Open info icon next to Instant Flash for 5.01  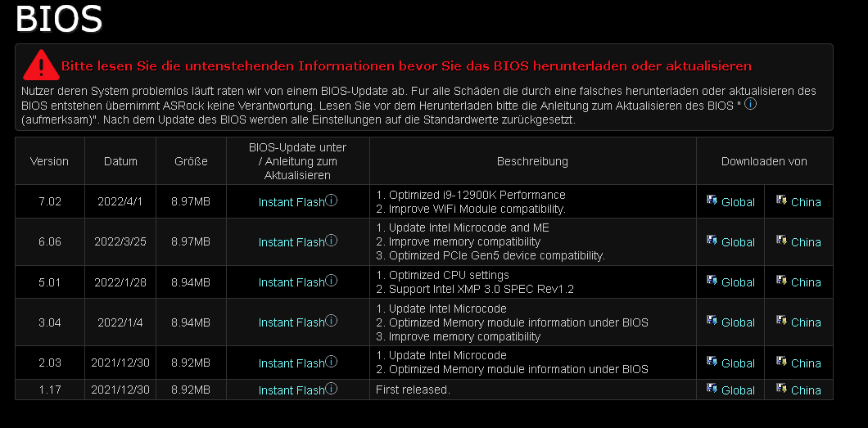coord(331,281)
